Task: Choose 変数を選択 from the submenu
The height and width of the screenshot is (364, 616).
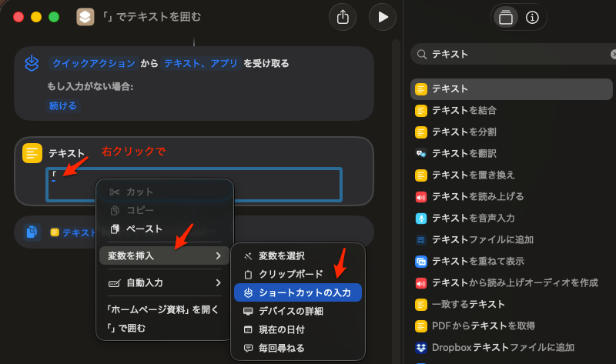Action: (x=298, y=256)
